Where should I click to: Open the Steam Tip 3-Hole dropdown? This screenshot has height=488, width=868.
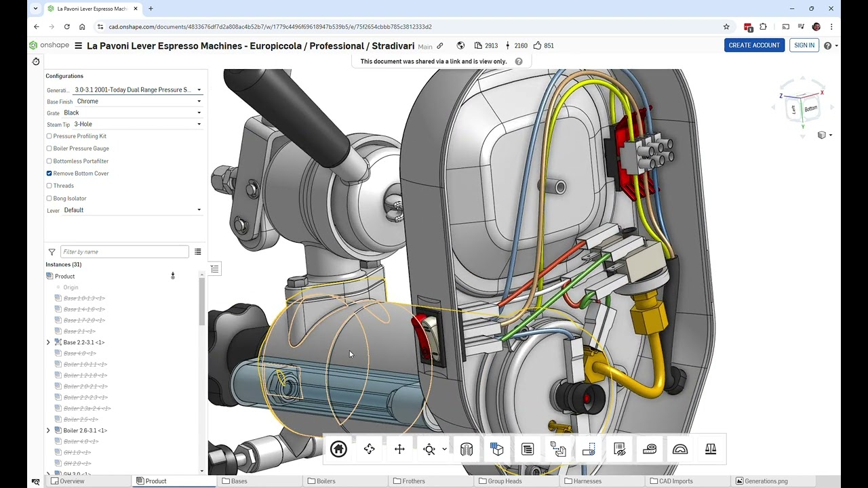coord(138,124)
